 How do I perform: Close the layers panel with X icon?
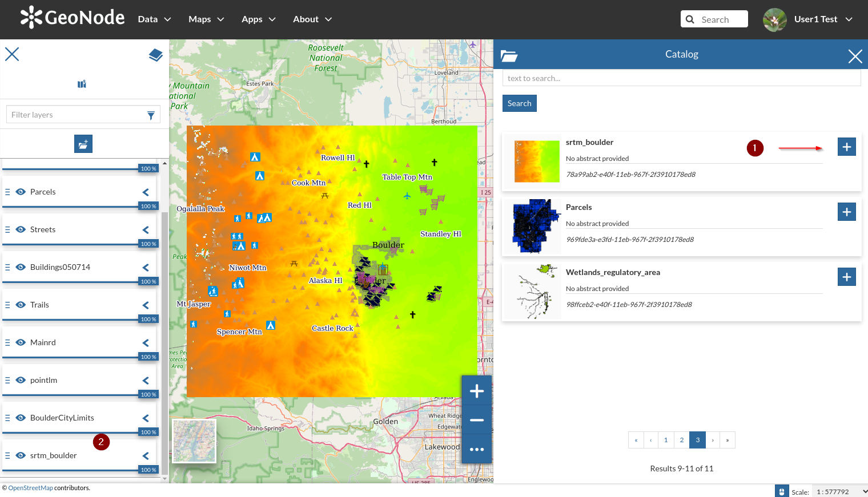tap(12, 54)
